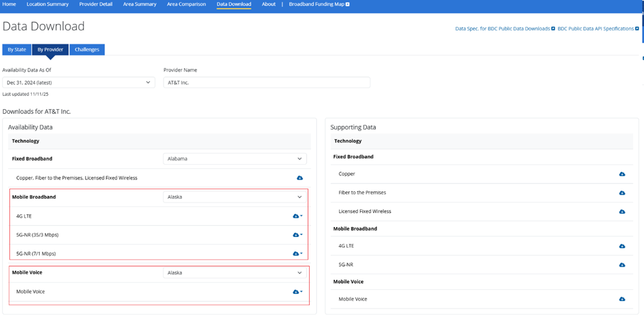Download 5G-NR supporting data

[x=621, y=265]
